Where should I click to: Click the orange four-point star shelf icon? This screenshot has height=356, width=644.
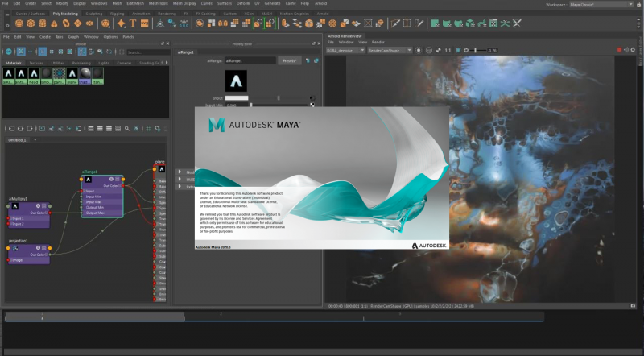[122, 23]
